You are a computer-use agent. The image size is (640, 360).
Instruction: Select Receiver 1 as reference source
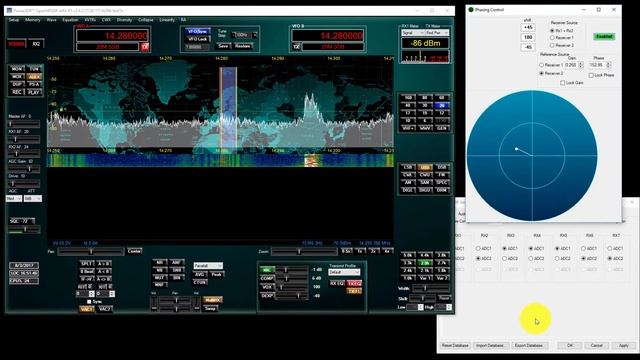(x=551, y=65)
